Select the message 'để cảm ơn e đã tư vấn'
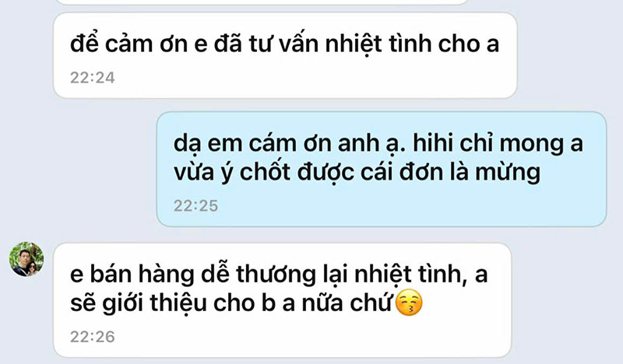623x364 pixels. pos(285,55)
